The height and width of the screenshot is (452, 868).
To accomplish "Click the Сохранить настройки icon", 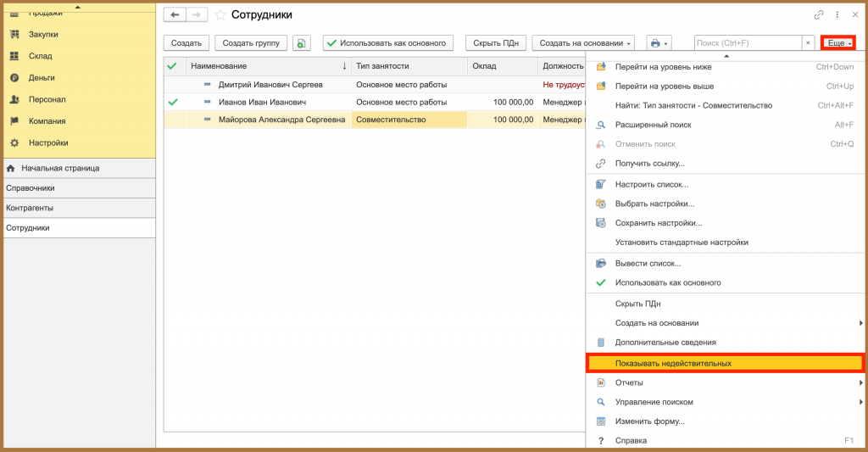I will tap(601, 223).
